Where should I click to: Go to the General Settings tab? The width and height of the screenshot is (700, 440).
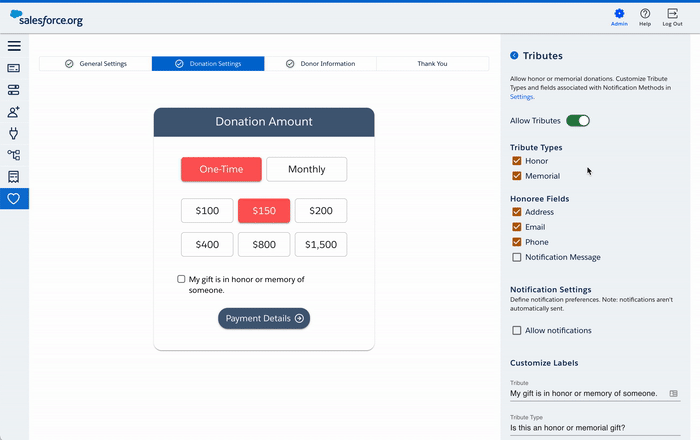click(96, 64)
